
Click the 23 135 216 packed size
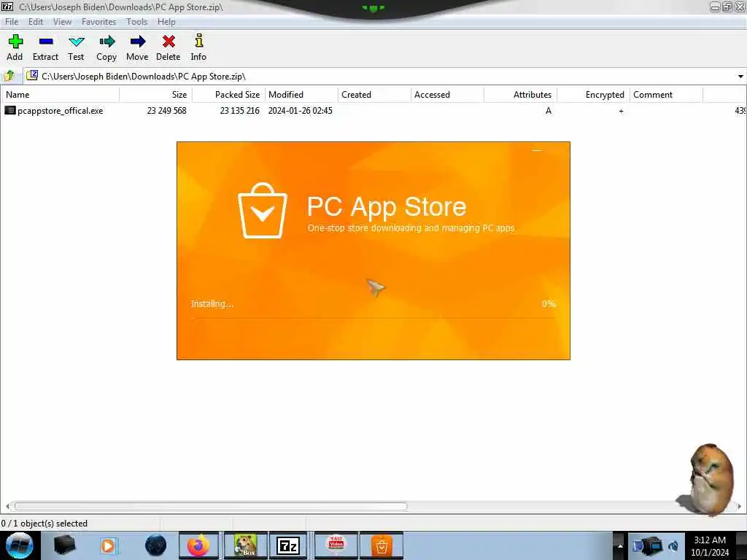(239, 111)
